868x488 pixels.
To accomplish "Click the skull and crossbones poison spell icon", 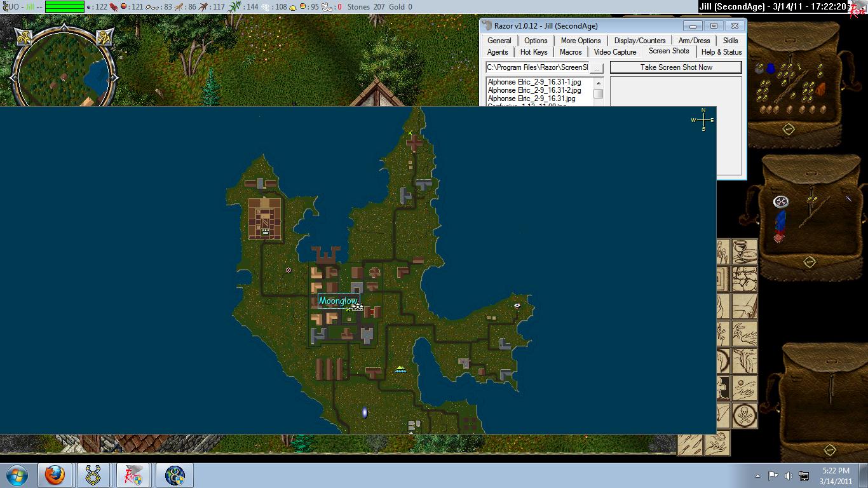I will (745, 415).
